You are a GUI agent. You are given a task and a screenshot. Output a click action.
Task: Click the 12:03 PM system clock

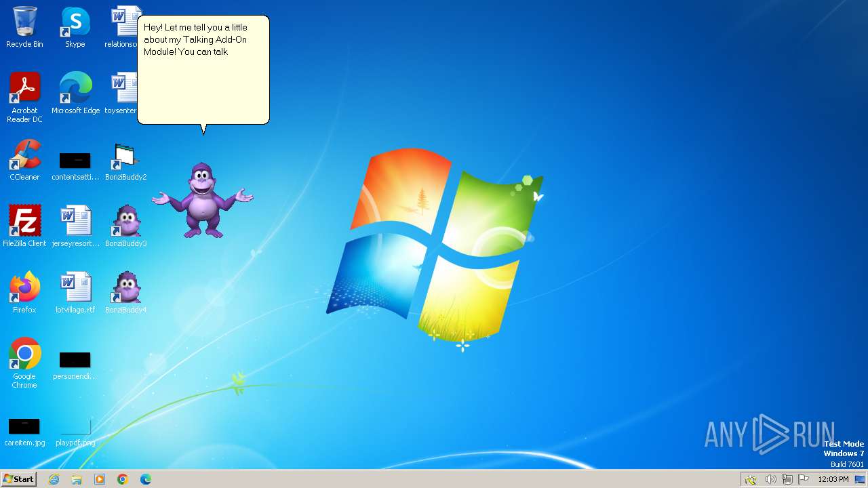pos(833,479)
